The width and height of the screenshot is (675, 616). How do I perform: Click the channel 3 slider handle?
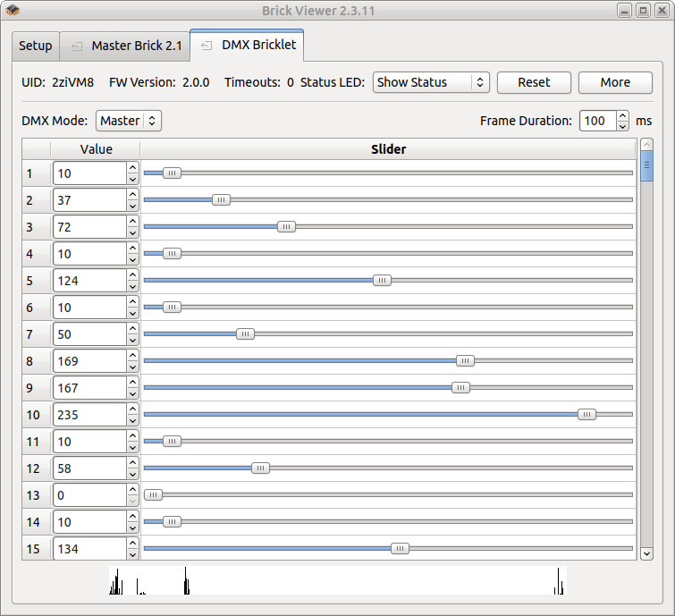pos(286,227)
